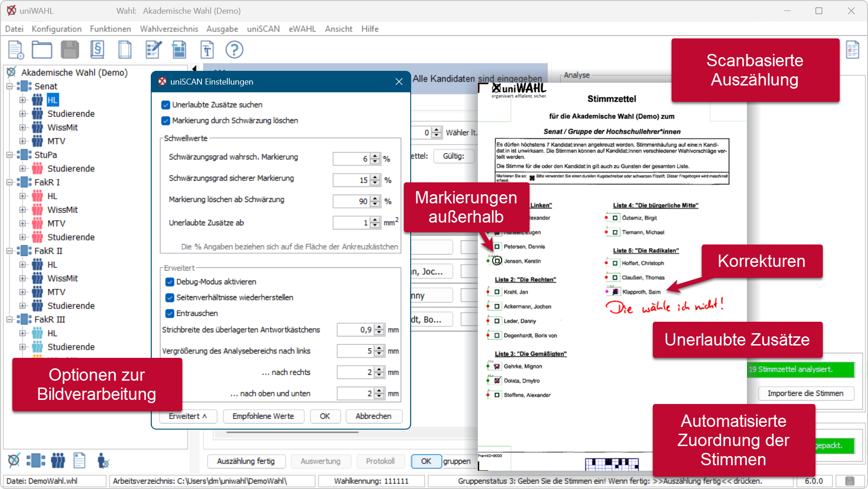This screenshot has height=489, width=868.
Task: Click the save diskette toolbar icon
Action: (70, 50)
